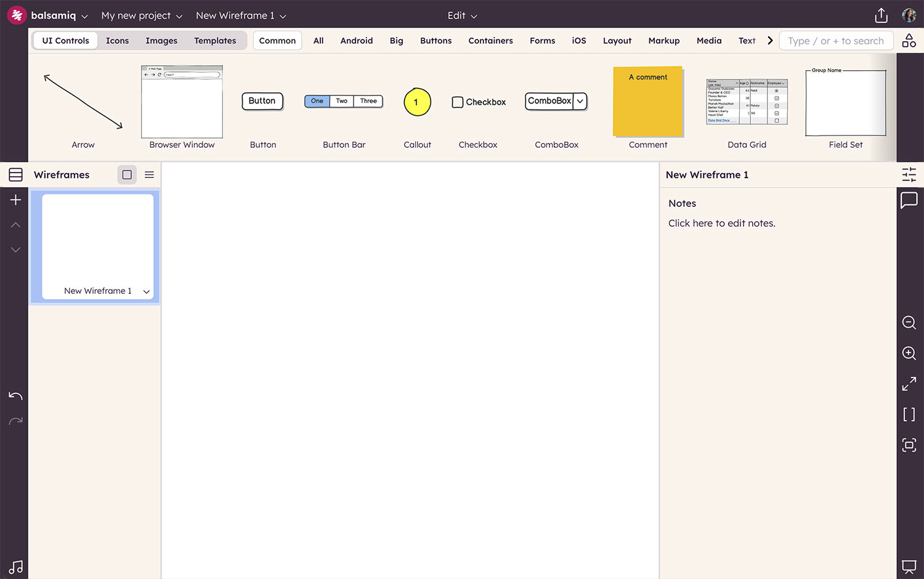Open the properties inspector sliders icon
This screenshot has width=924, height=579.
click(909, 175)
